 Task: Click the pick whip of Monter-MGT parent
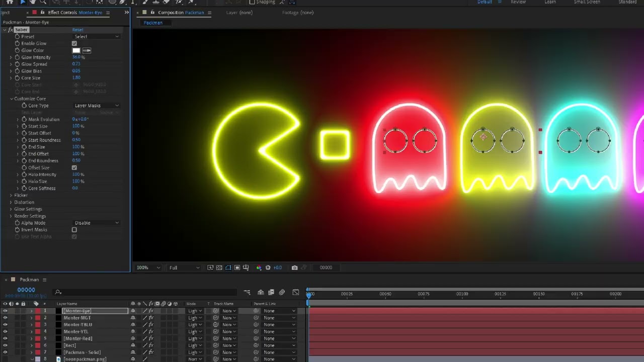click(x=256, y=318)
